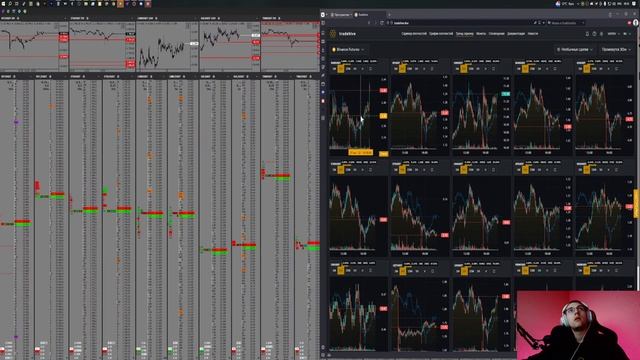640x360 pixels.
Task: Open the Binance Futures exchange dropdown
Action: (348, 49)
